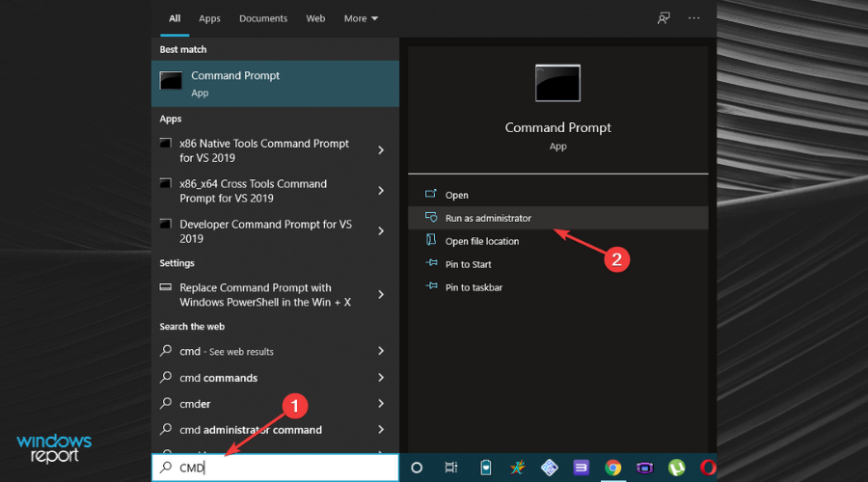Click the Developer Command Prompt for VS icon
The width and height of the screenshot is (868, 482).
(x=166, y=224)
